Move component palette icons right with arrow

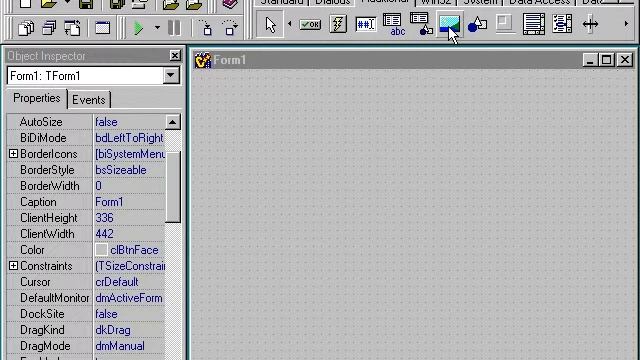click(x=626, y=24)
